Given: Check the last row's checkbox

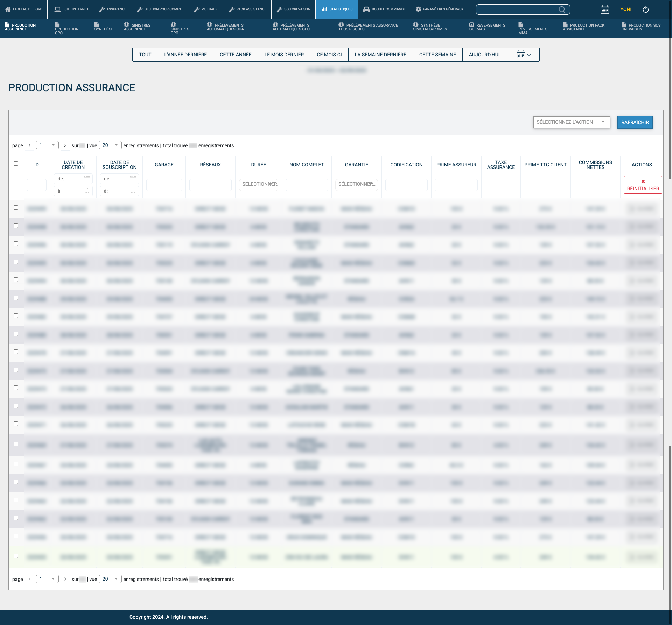Looking at the screenshot, I should [x=16, y=556].
